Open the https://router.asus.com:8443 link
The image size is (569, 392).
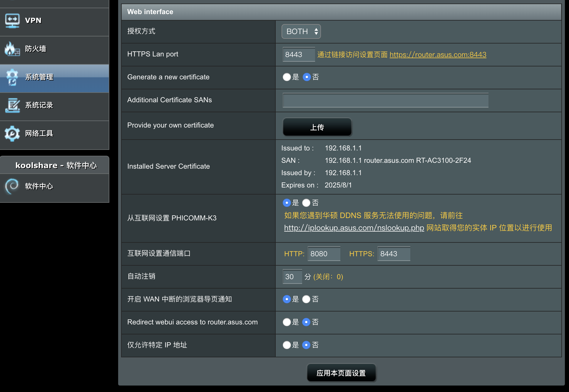tap(438, 55)
